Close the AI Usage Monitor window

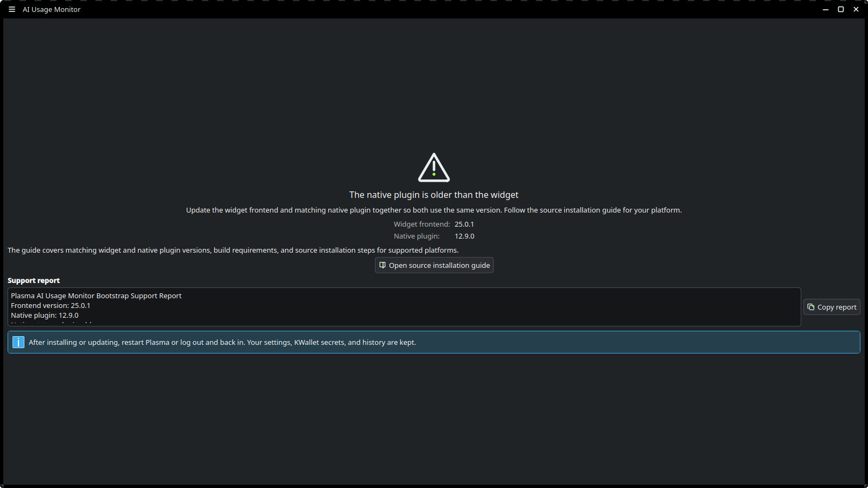coord(856,9)
